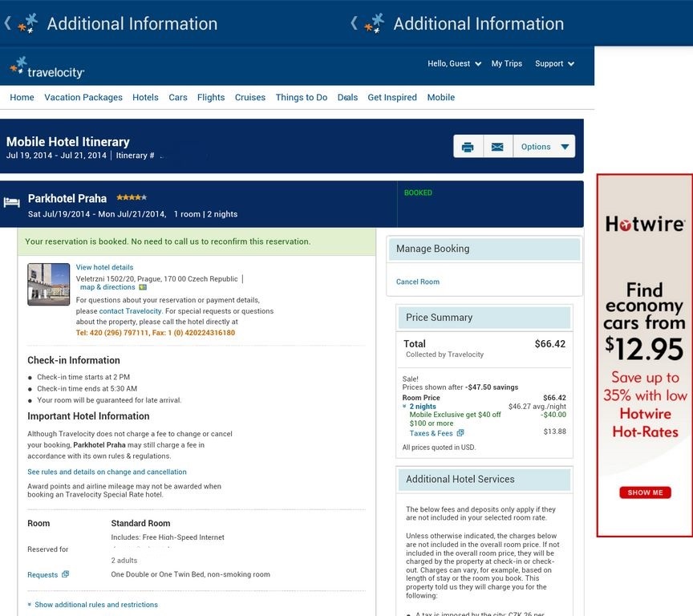Select Vacation Packages menu item
693x616 pixels.
83,97
